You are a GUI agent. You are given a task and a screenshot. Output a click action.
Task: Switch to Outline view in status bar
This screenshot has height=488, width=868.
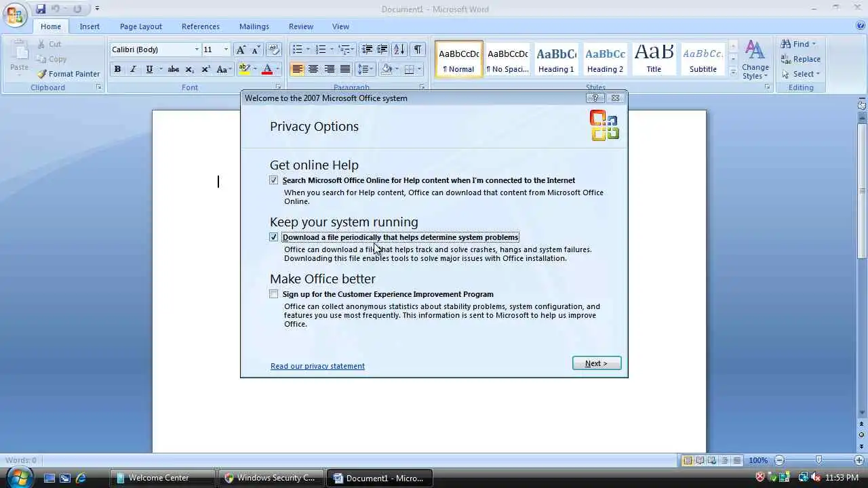coord(724,460)
